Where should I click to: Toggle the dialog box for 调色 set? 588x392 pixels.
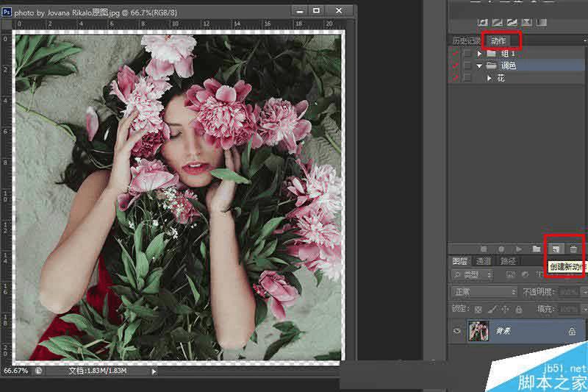pyautogui.click(x=467, y=65)
